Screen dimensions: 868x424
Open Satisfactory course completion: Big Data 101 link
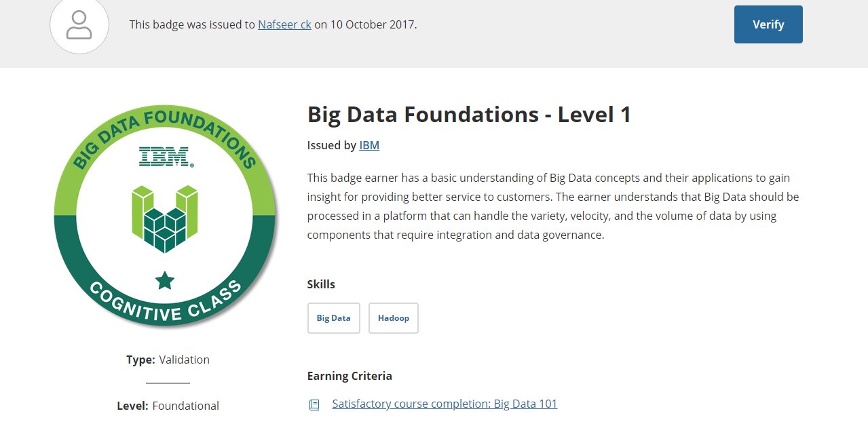(x=445, y=404)
